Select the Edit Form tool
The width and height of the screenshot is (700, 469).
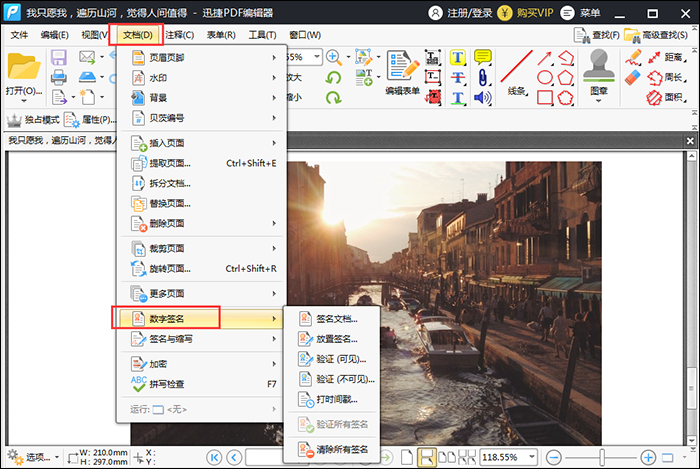click(x=402, y=73)
